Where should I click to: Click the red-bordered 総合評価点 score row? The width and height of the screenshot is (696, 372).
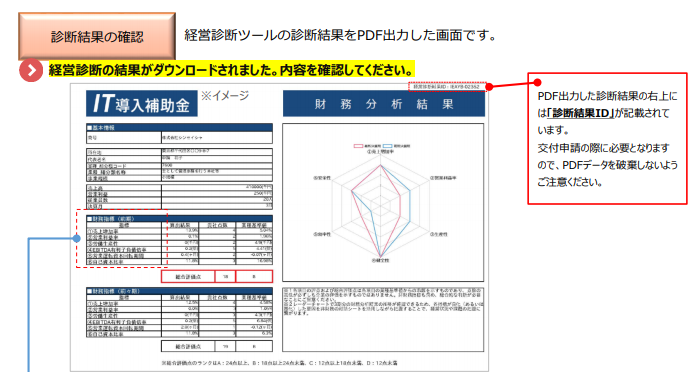click(x=217, y=277)
